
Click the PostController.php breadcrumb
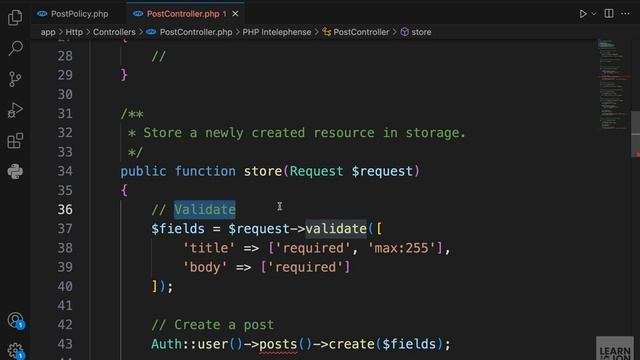tap(196, 32)
